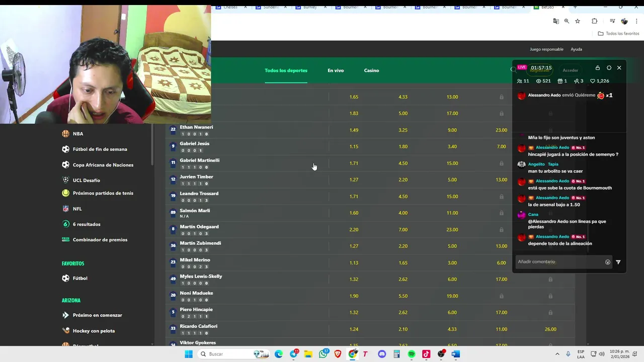Click Angelito Tapia username in chat
The height and width of the screenshot is (362, 644).
(x=543, y=164)
